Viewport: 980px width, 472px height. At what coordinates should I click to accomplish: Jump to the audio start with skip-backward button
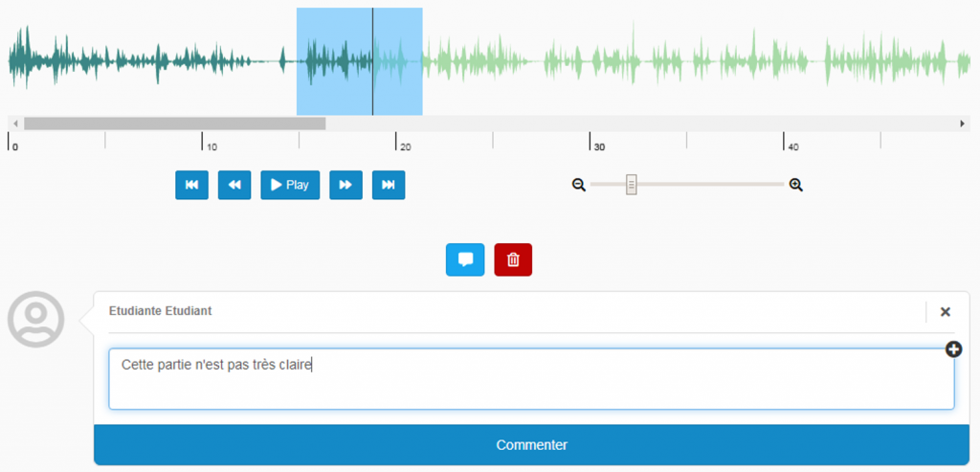(191, 185)
